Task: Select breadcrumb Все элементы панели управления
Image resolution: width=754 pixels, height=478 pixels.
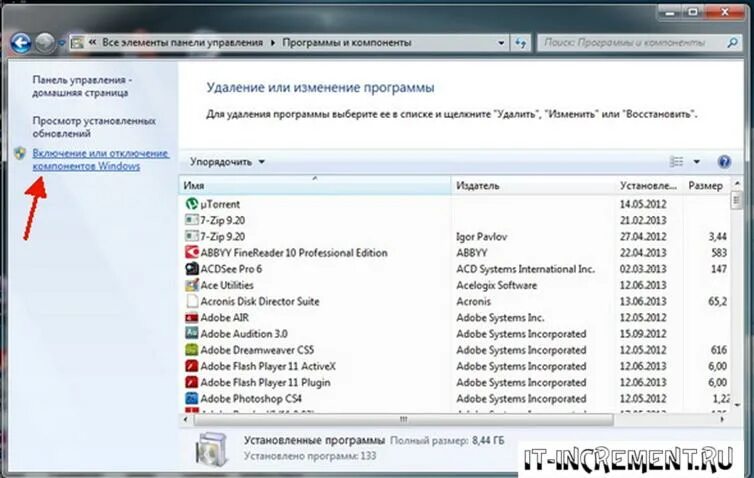Action: tap(182, 42)
